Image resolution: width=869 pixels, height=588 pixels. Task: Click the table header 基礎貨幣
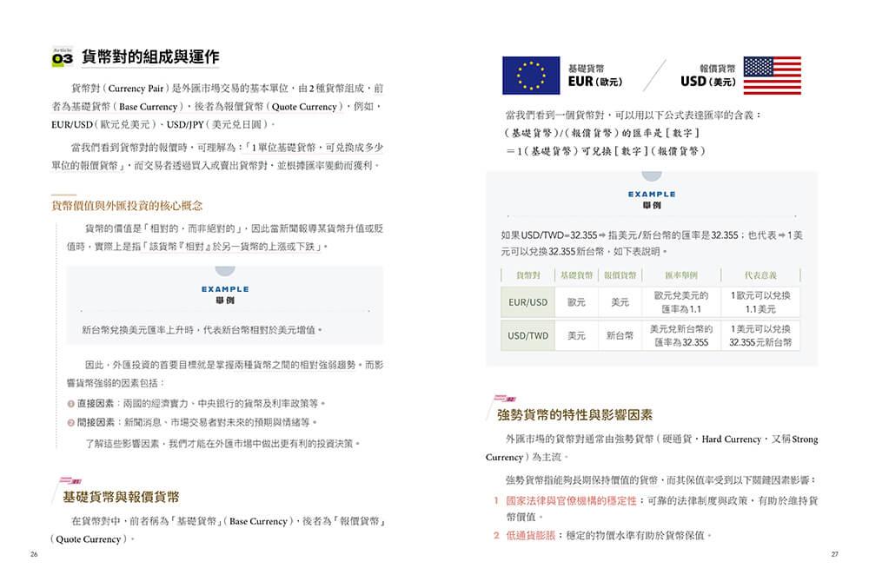[x=576, y=275]
